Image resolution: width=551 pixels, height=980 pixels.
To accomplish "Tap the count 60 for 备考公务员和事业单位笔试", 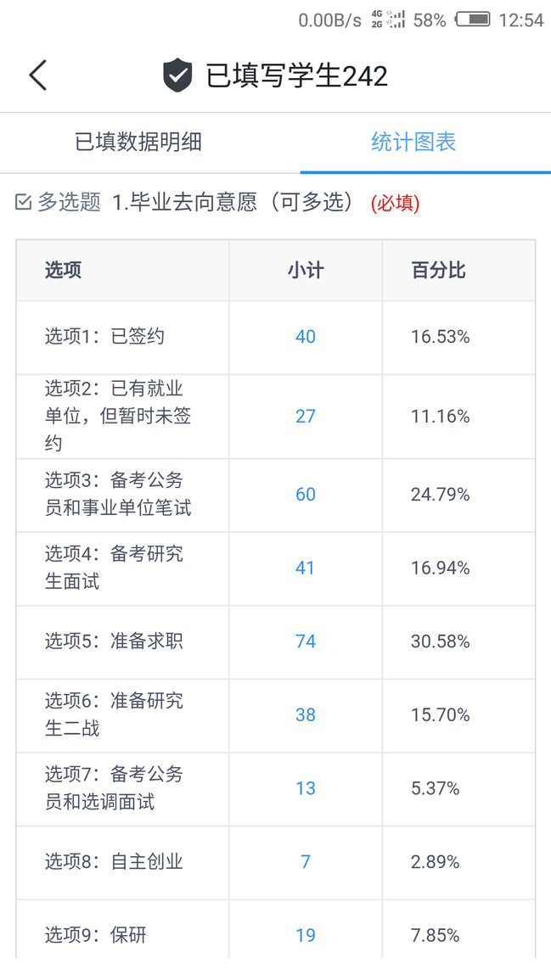I will coord(306,495).
